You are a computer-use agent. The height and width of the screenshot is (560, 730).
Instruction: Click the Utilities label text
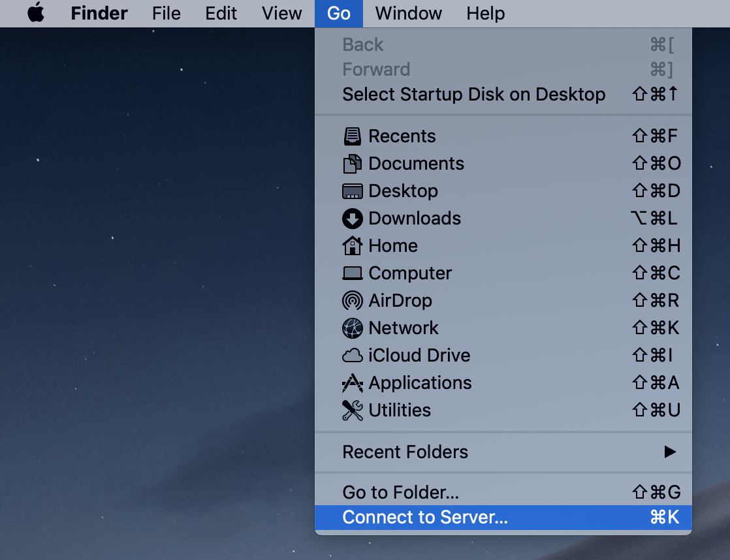coord(400,411)
